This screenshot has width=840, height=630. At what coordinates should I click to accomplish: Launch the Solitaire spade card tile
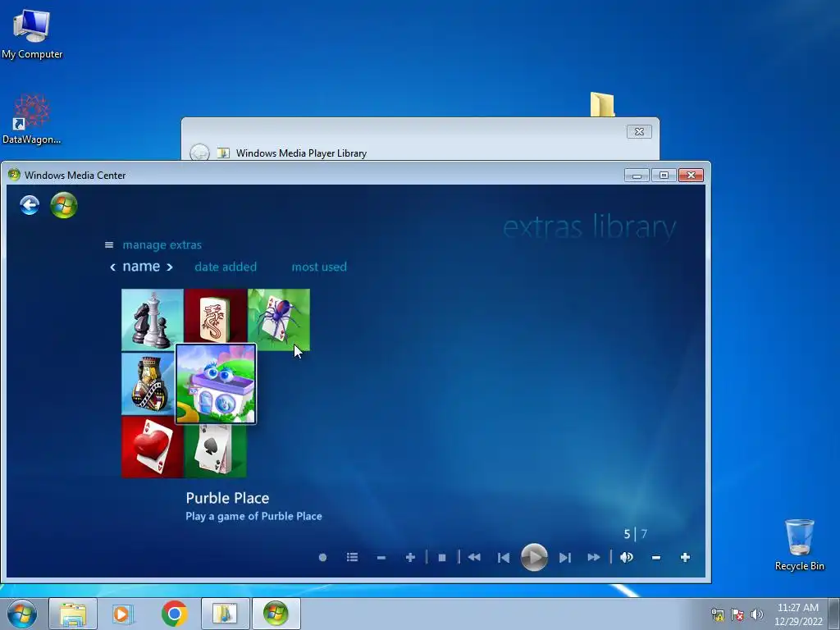click(x=216, y=450)
